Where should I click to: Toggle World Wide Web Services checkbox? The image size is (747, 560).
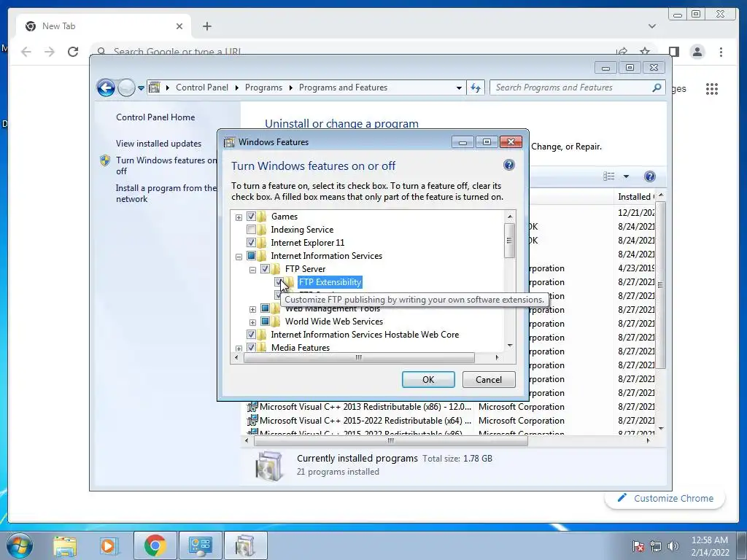pos(265,322)
